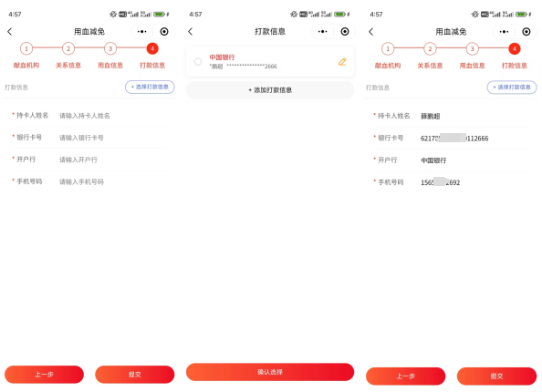Tap step 3 用血信息 circle on left screen

[110, 48]
